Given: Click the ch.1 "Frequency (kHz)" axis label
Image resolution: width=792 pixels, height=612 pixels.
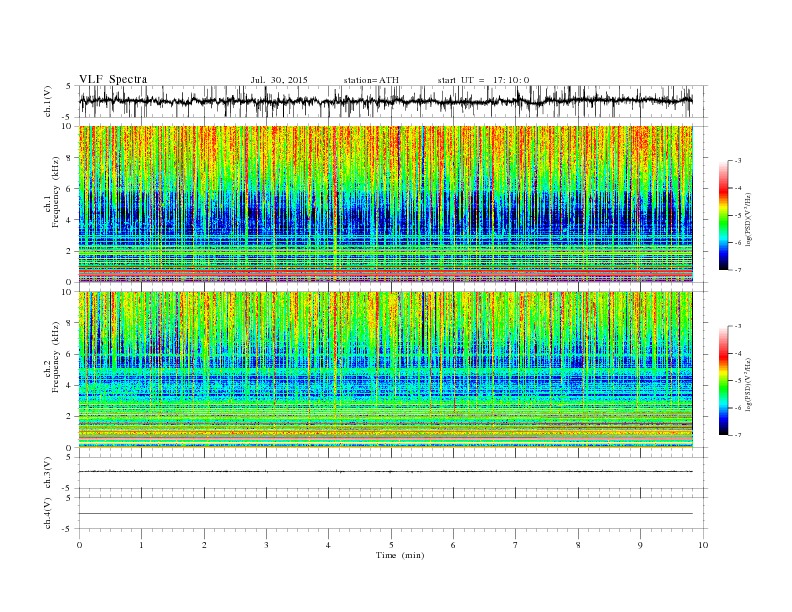Looking at the screenshot, I should point(56,192).
